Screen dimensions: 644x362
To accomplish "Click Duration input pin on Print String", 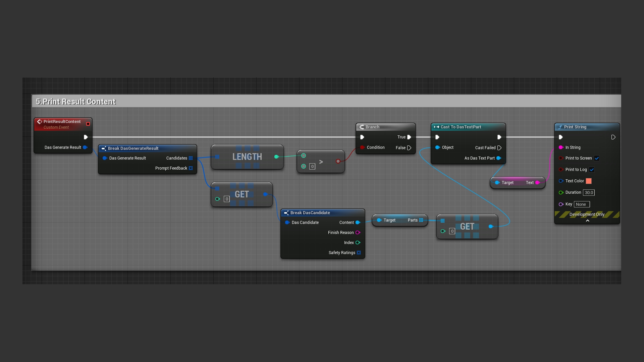I will coord(561,193).
